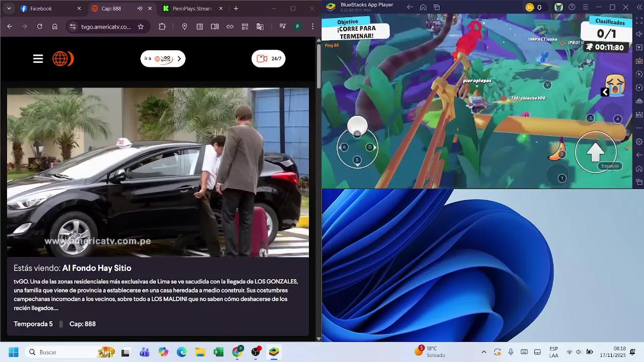Open the BlueStacks hamburger menu
Image resolution: width=644 pixels, height=362 pixels.
coord(585,7)
